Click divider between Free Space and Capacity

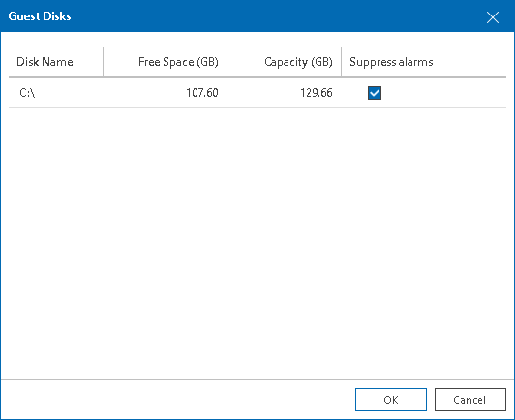click(227, 62)
